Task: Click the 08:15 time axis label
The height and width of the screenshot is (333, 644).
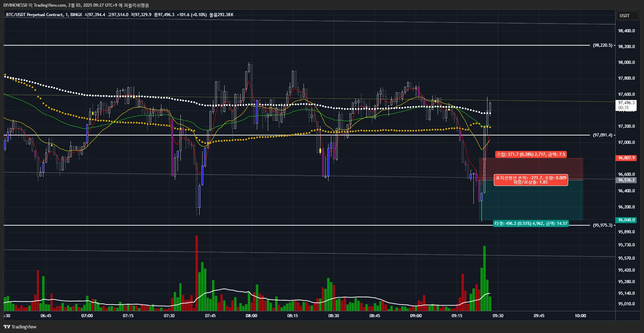Action: coord(292,316)
